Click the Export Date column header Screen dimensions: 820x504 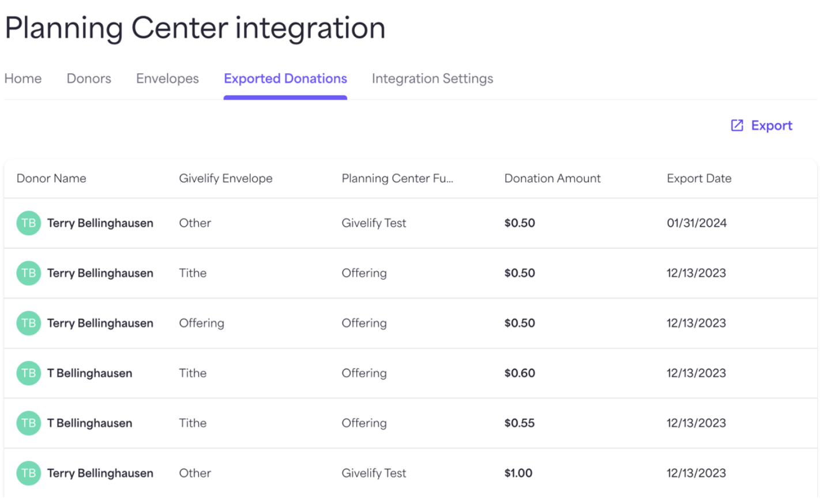[699, 178]
